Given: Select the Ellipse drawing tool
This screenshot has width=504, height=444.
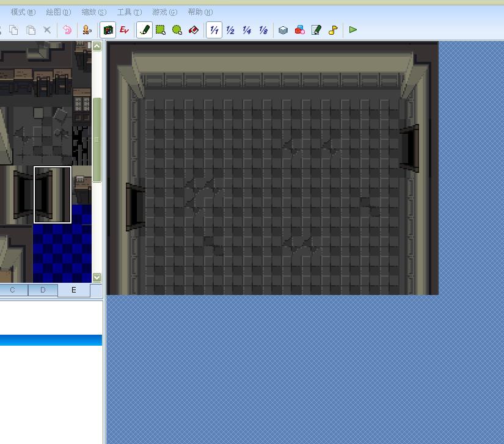Looking at the screenshot, I should [177, 30].
